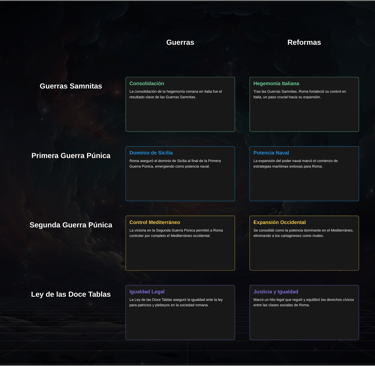
Task: Select the Guerras Samnitas row label
Action: (71, 86)
